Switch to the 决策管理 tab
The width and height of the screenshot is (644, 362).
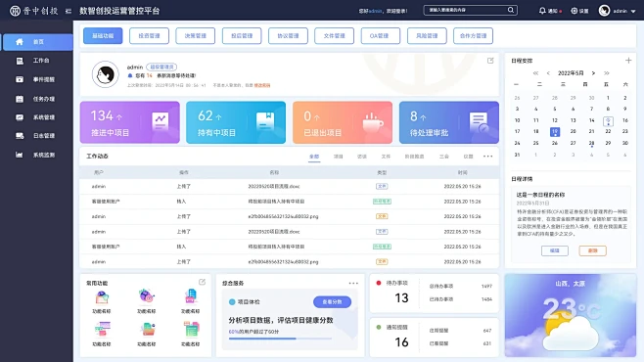coord(195,35)
